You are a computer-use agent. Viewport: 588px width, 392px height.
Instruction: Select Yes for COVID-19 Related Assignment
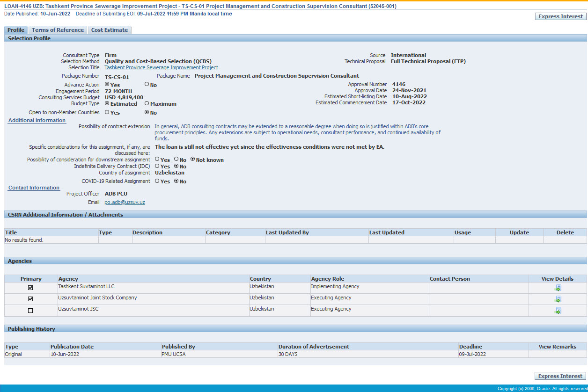[157, 181]
